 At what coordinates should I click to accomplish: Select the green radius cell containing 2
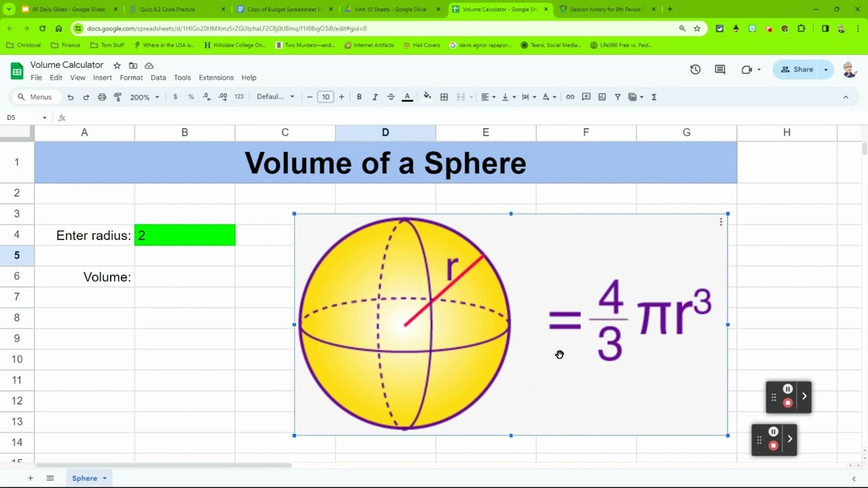184,235
